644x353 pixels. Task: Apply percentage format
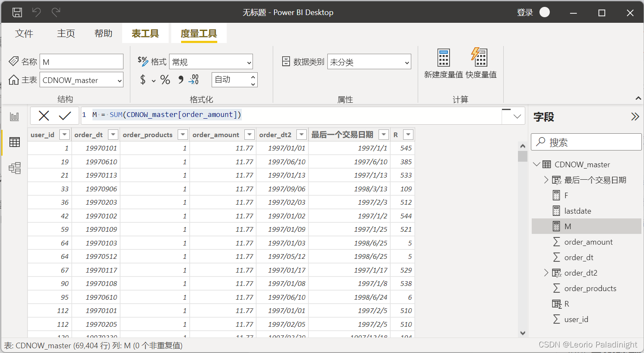click(165, 80)
